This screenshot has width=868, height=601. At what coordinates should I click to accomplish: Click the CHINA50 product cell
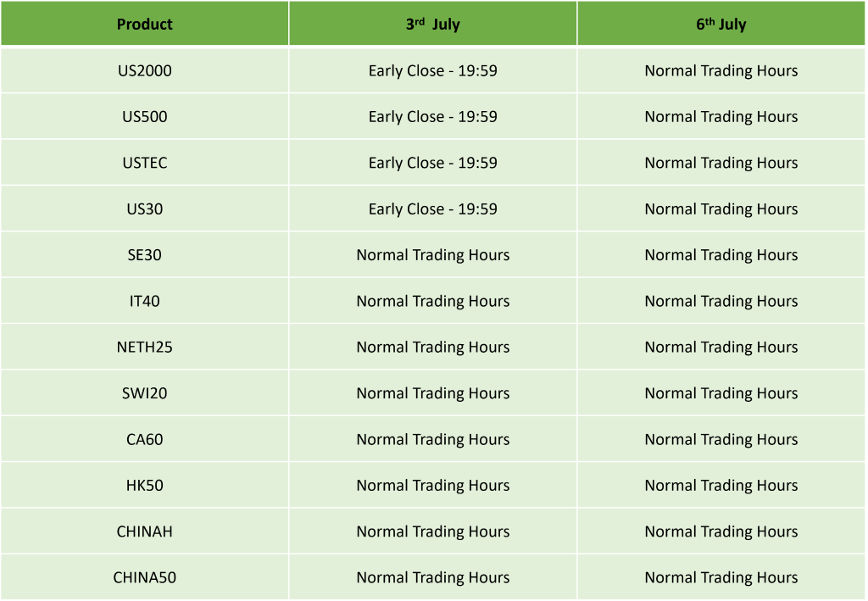click(144, 577)
